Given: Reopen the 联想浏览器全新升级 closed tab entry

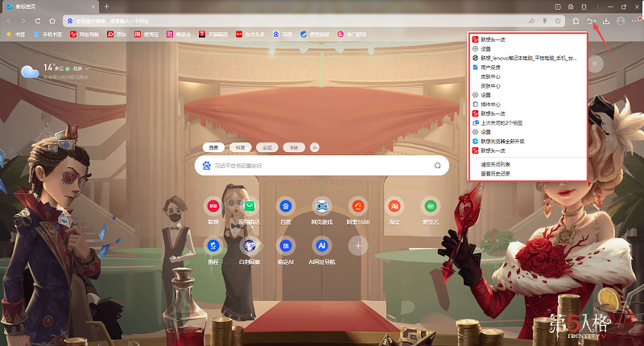Looking at the screenshot, I should tap(528, 141).
